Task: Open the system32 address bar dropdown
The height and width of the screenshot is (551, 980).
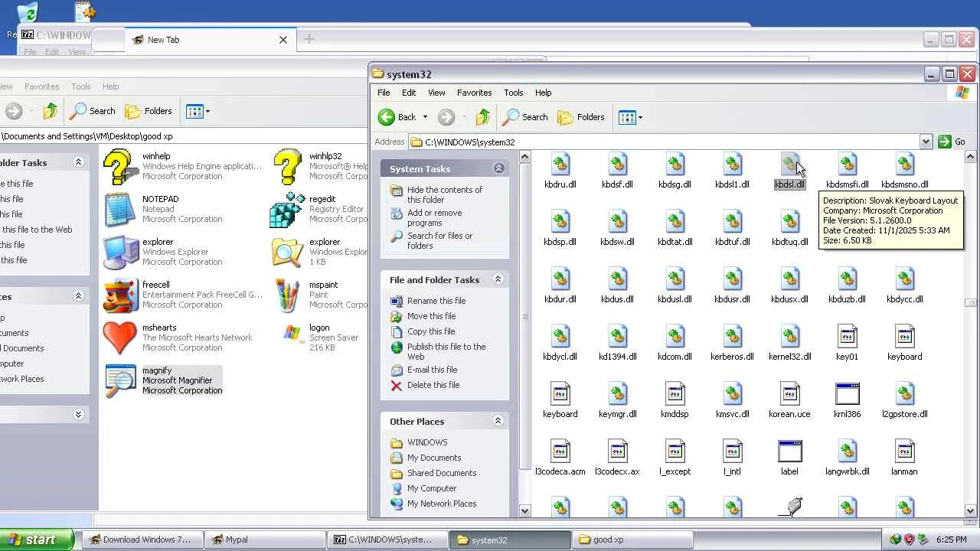Action: click(x=926, y=142)
